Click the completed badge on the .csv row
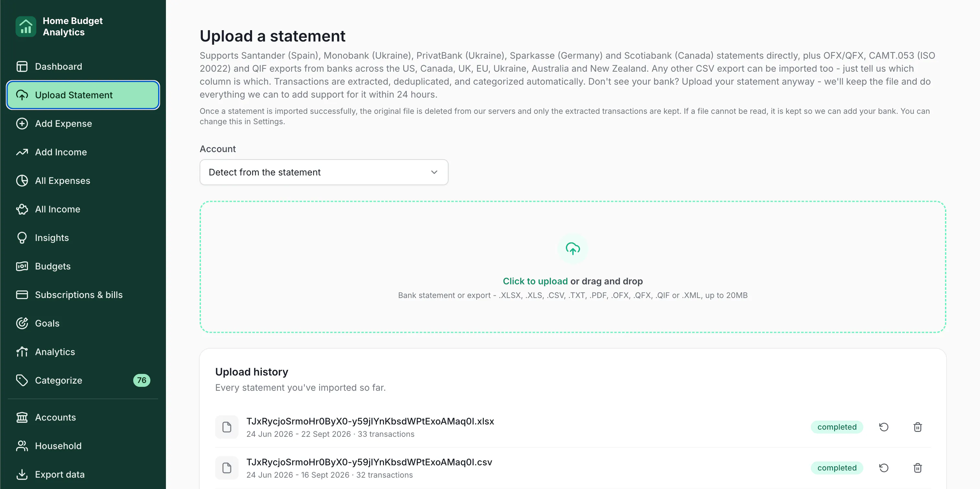980x489 pixels. pyautogui.click(x=836, y=468)
